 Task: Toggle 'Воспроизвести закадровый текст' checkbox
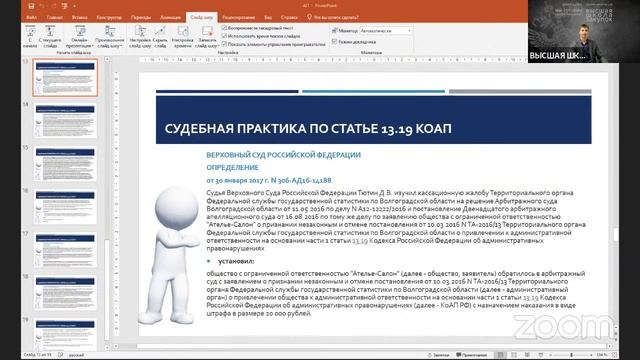(x=224, y=28)
